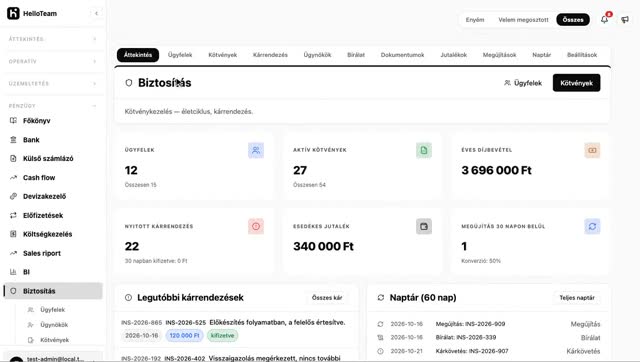Open Kötvények sub-item under Biztosítás
The image size is (640, 362).
(x=54, y=340)
